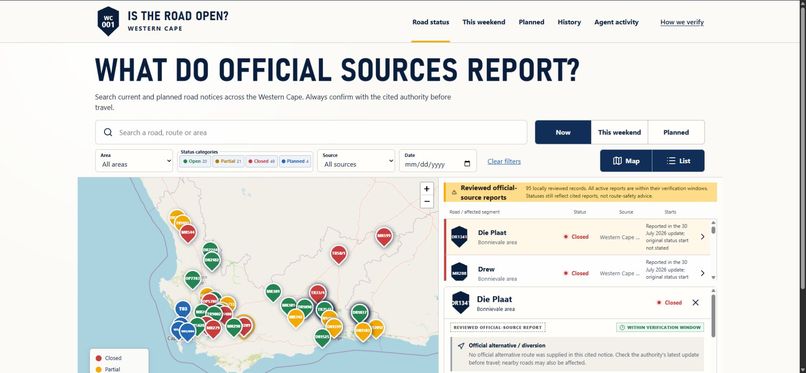Image resolution: width=806 pixels, height=373 pixels.
Task: Expand the Die Plaat row chevron
Action: [x=703, y=237]
